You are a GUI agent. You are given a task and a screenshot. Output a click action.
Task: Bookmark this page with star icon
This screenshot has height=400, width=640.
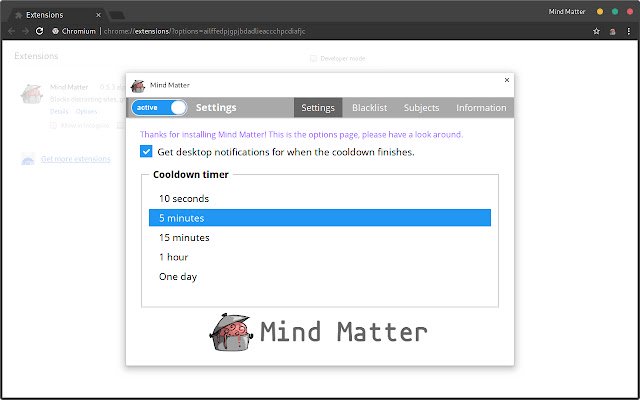click(x=596, y=31)
